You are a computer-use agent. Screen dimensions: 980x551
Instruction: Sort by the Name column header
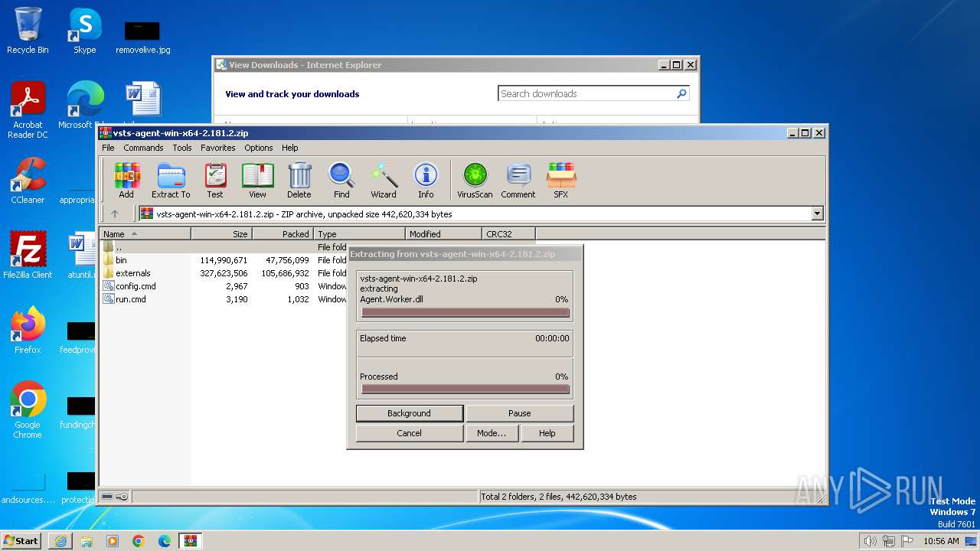click(145, 234)
